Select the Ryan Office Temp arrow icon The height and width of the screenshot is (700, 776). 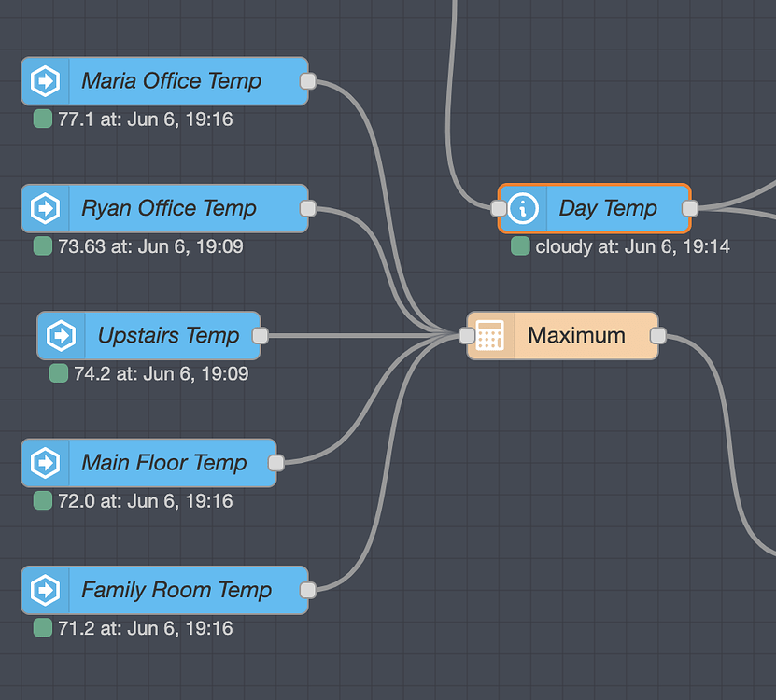pyautogui.click(x=44, y=208)
